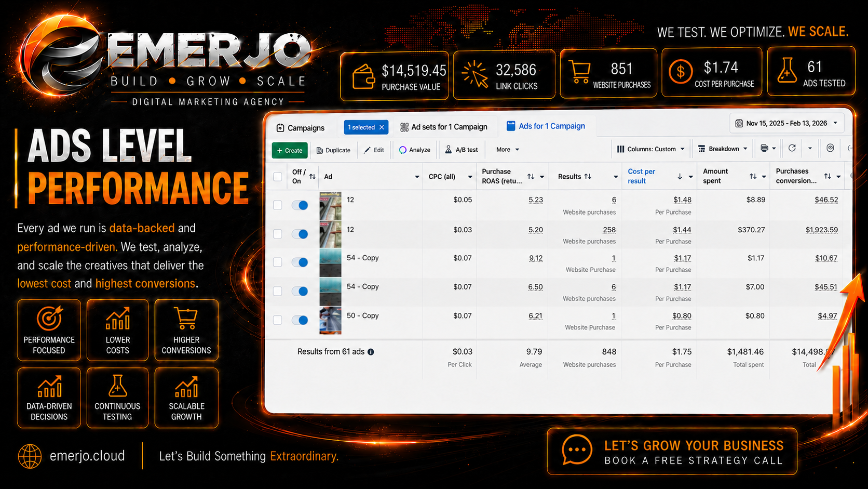This screenshot has width=868, height=489.
Task: Open the thumbnail of the 50 - Copy ad
Action: click(330, 320)
